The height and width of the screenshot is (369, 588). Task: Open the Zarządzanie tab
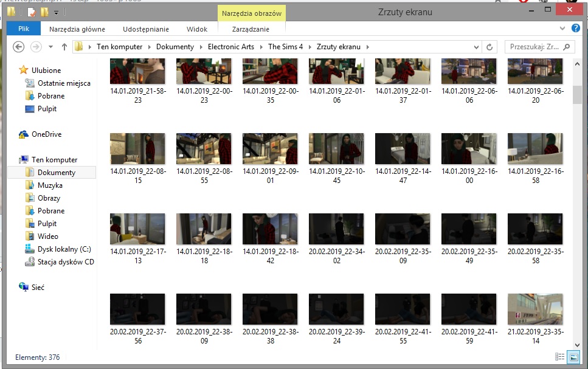pos(251,29)
